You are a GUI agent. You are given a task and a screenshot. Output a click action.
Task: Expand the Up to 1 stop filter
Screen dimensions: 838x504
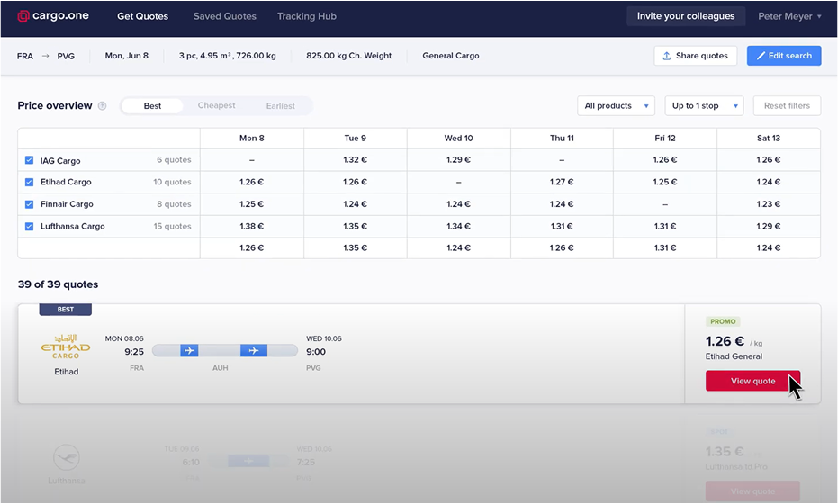tap(704, 106)
